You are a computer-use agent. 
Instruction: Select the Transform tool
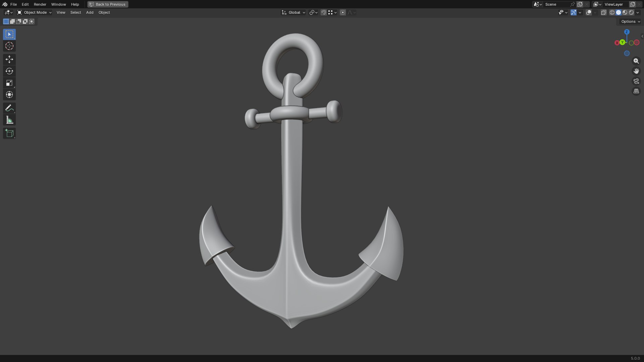9,95
